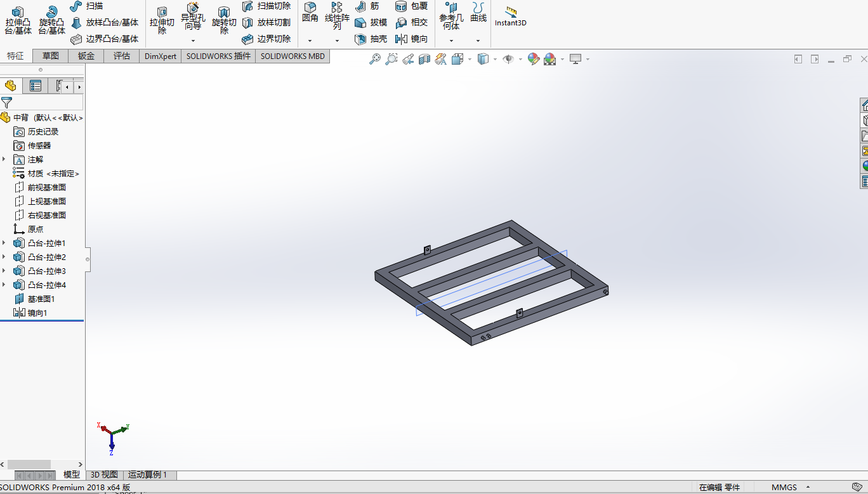868x494 pixels.
Task: Pick the 拔模 draft tool
Action: pos(371,22)
